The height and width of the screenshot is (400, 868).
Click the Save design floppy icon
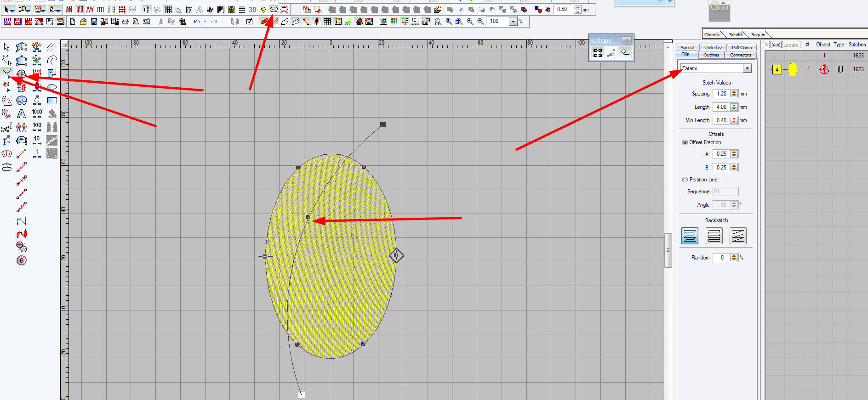click(x=94, y=22)
